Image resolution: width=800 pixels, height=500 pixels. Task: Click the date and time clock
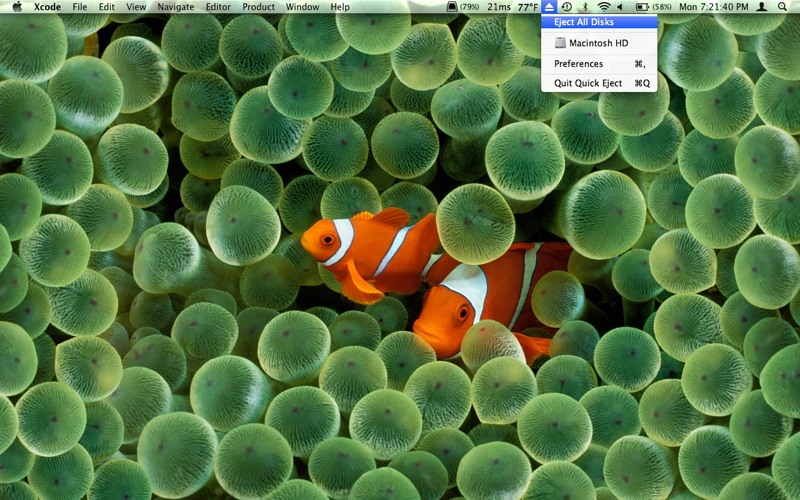point(713,7)
